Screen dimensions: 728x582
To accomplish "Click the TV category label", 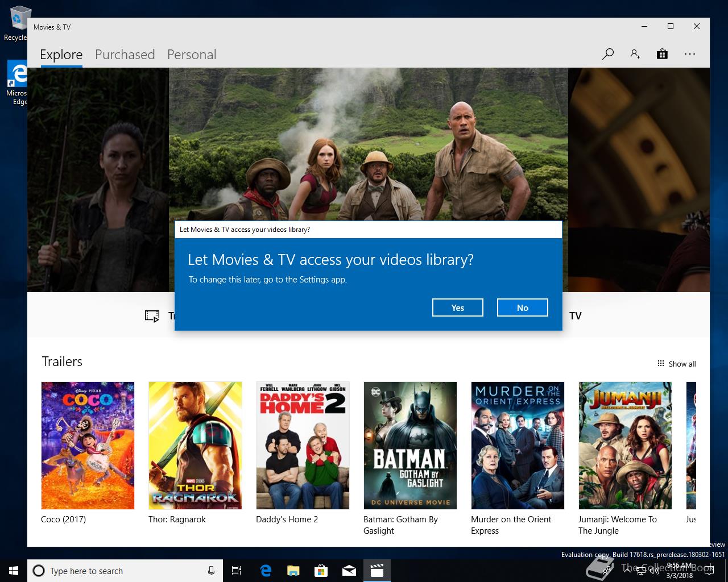I will pos(576,316).
